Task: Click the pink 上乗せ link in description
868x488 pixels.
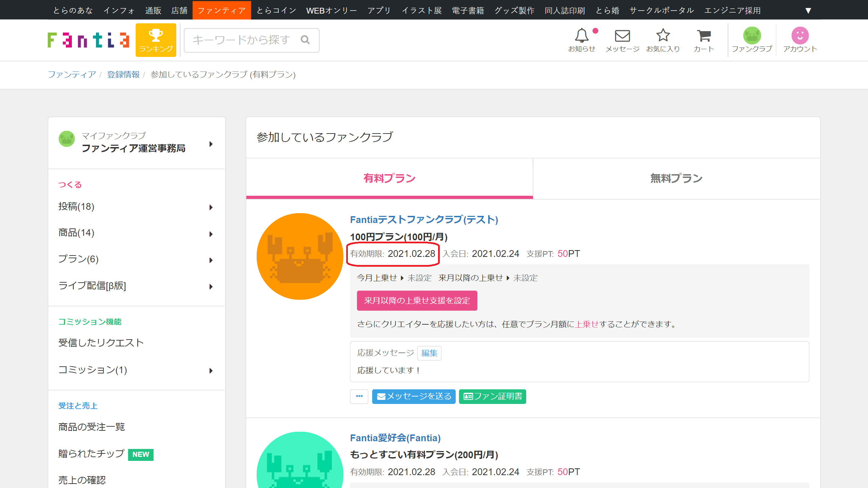Action: click(x=587, y=324)
